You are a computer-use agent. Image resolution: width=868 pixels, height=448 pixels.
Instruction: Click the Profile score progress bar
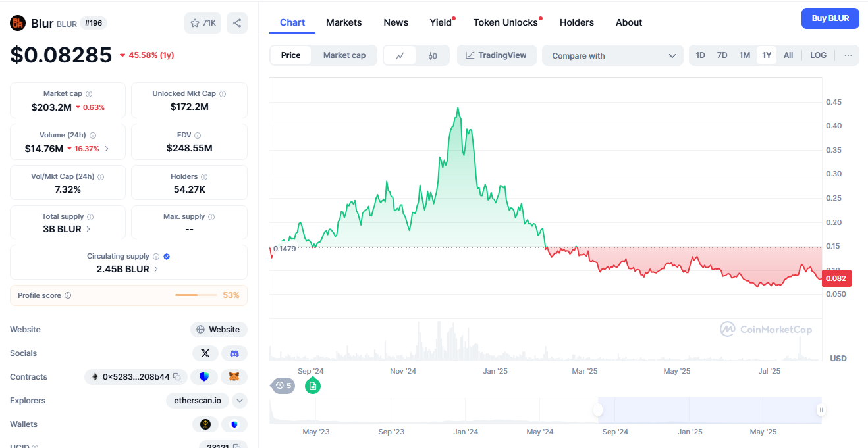pyautogui.click(x=196, y=295)
